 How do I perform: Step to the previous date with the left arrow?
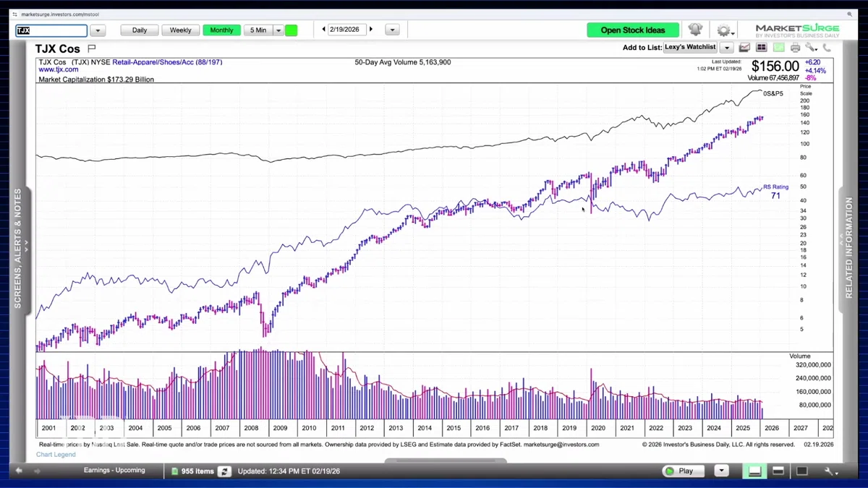tap(323, 30)
